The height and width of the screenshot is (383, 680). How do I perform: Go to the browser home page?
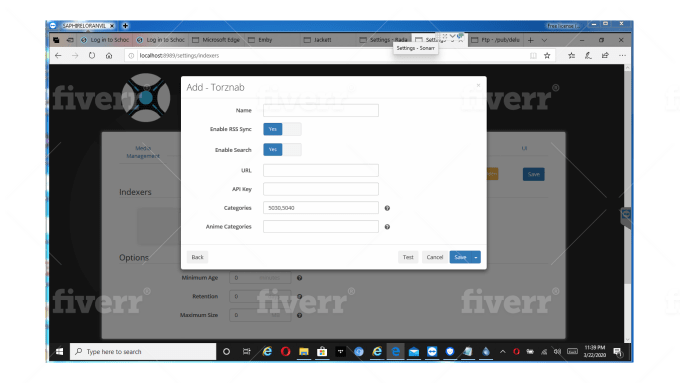click(x=109, y=56)
